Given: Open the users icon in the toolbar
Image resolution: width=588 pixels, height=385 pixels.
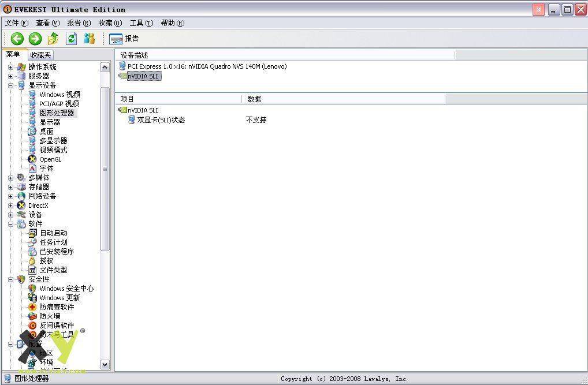Looking at the screenshot, I should (x=90, y=38).
